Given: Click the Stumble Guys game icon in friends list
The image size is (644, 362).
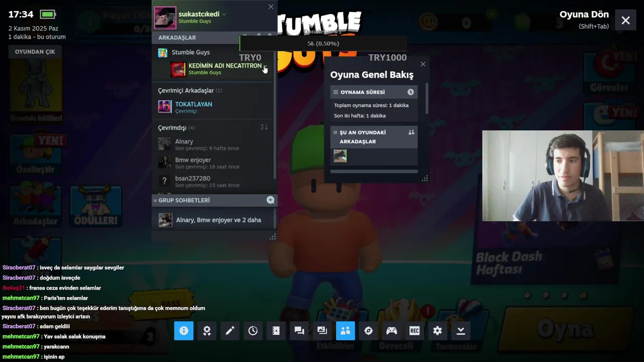Looking at the screenshot, I should (x=163, y=52).
